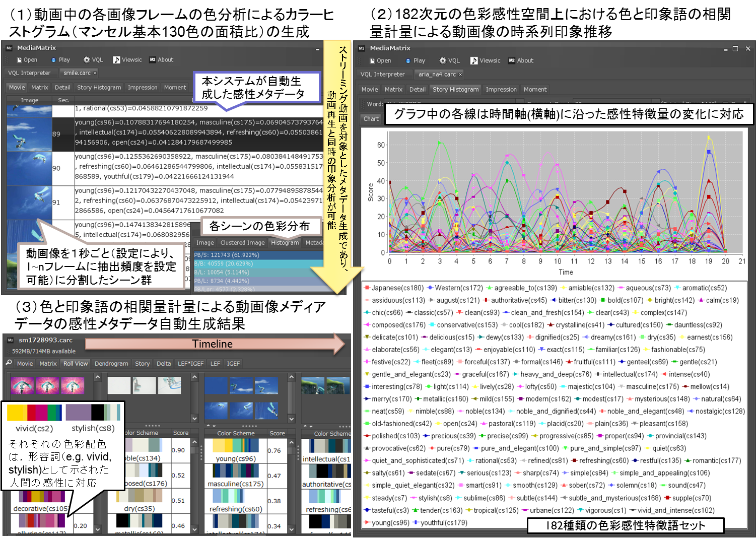Image resolution: width=756 pixels, height=539 pixels.
Task: Sort by the Sec. column header
Action: (63, 100)
